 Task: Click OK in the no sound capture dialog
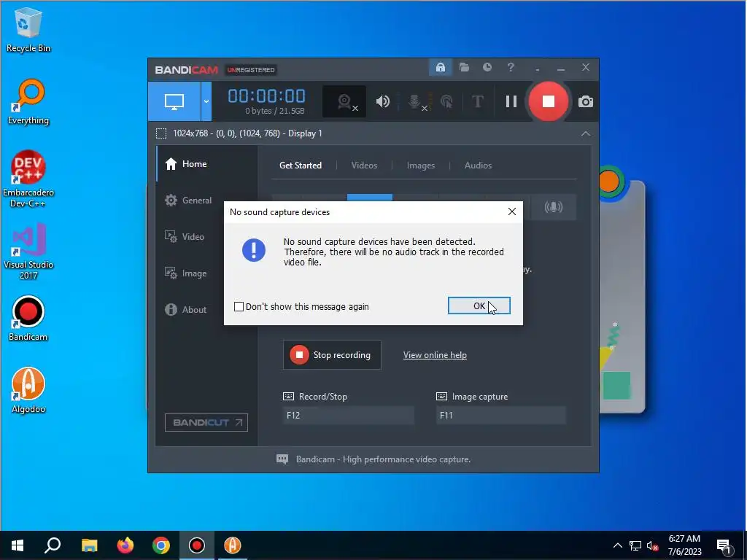click(479, 306)
